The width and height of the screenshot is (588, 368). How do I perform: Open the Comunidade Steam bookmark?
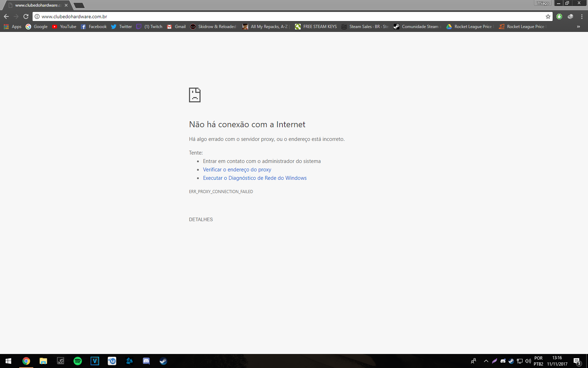coord(417,27)
